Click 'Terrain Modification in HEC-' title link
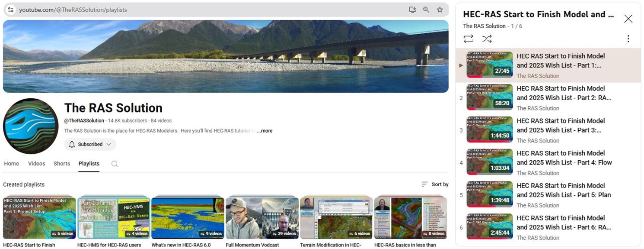The image size is (644, 249). (331, 245)
